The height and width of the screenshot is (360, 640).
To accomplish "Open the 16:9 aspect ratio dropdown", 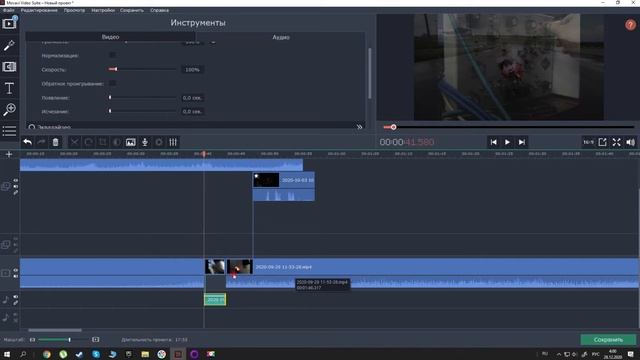I will tap(588, 142).
